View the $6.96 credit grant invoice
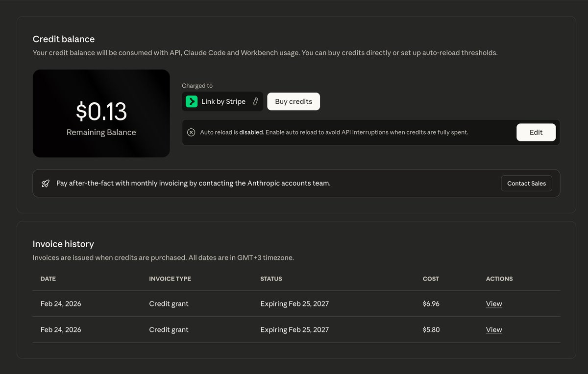 point(494,304)
